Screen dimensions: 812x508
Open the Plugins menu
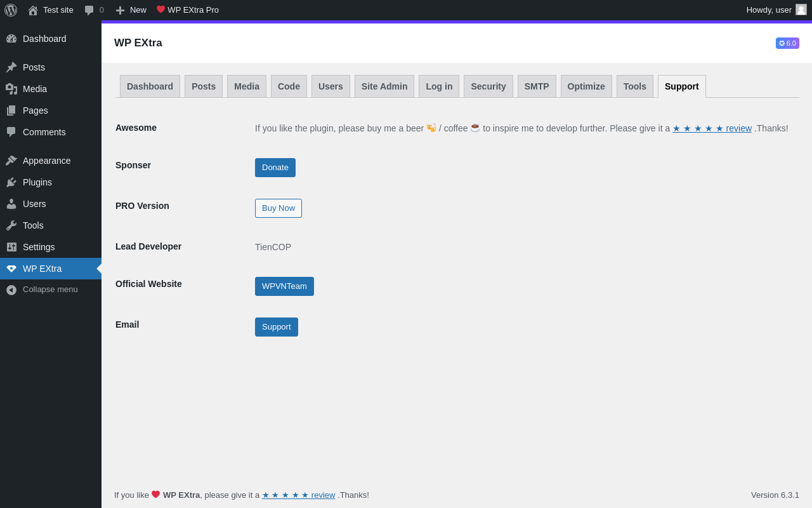pyautogui.click(x=51, y=182)
